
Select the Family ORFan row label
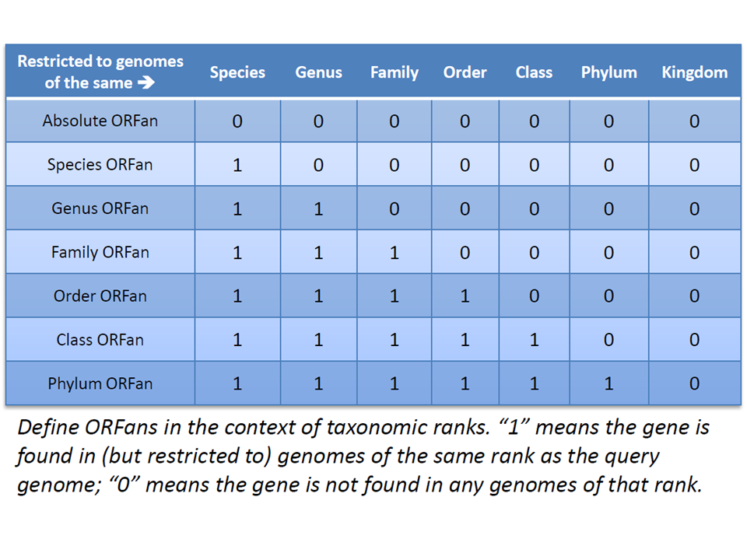100,252
